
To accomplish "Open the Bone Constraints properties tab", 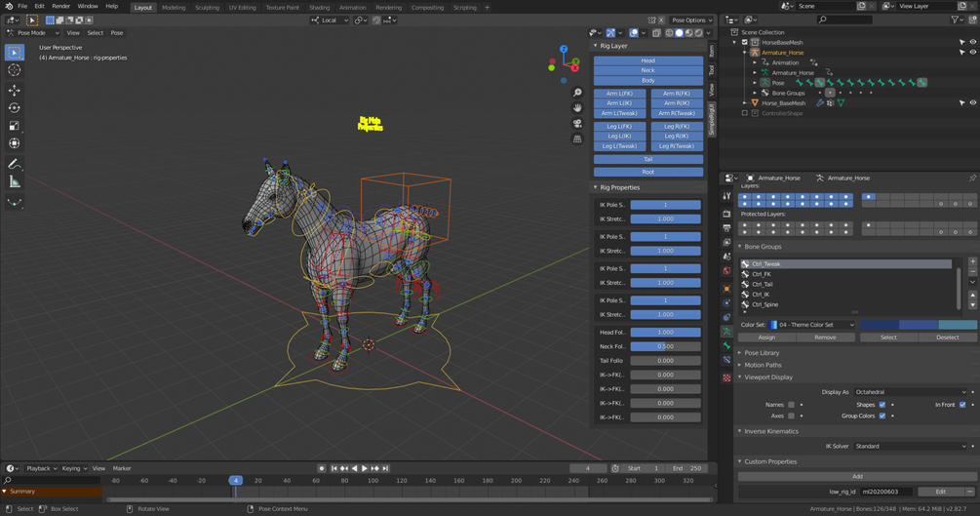I will coord(726,360).
